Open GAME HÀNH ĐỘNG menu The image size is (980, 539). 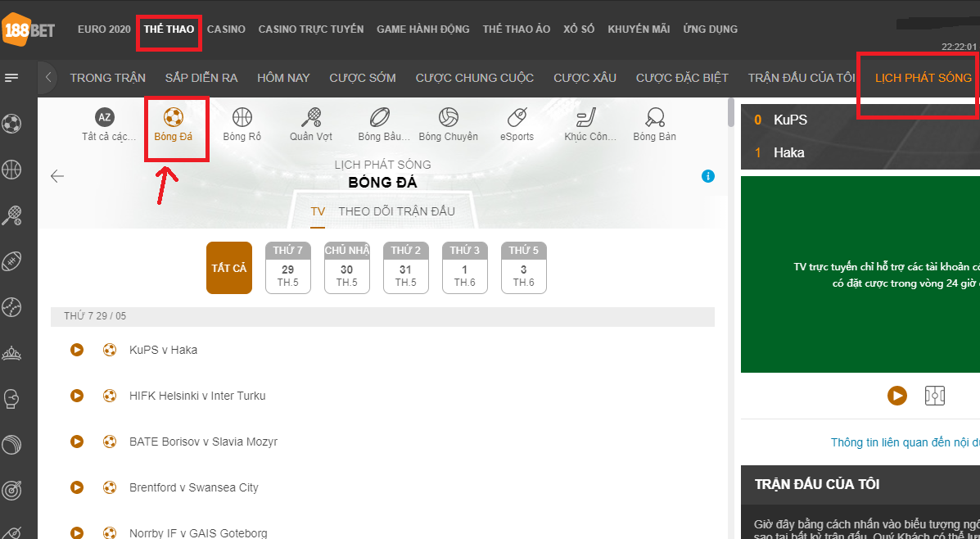[423, 29]
